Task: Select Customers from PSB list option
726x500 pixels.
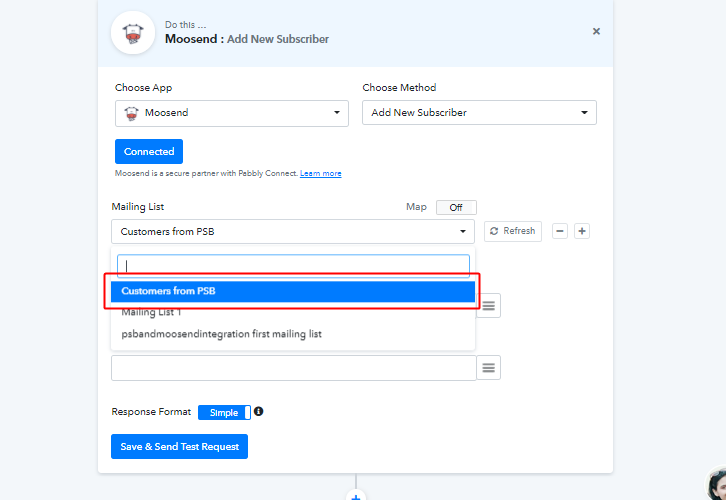Action: click(x=293, y=291)
